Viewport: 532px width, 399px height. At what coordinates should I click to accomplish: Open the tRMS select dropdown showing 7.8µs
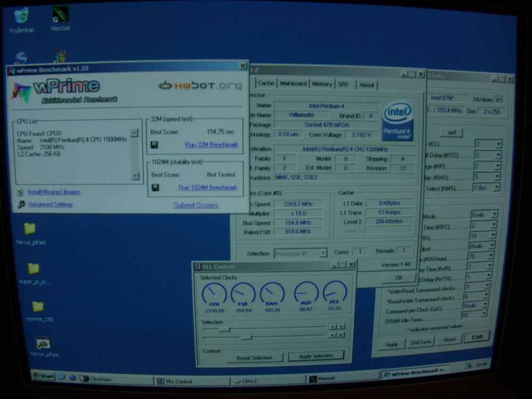(x=486, y=188)
